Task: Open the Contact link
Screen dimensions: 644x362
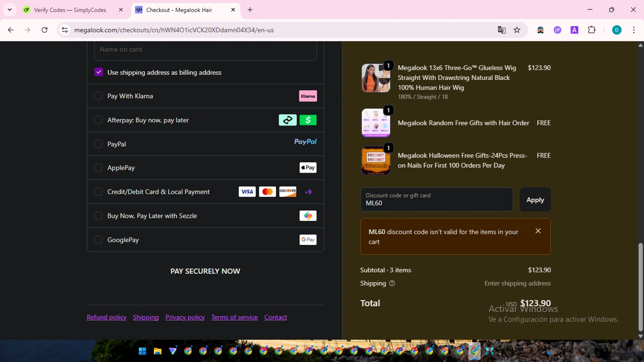Action: [276, 317]
